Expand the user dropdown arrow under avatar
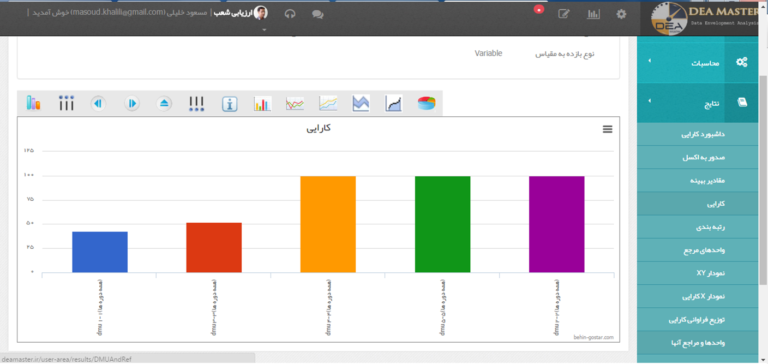Viewport: 768px width, 364px height. click(x=264, y=30)
